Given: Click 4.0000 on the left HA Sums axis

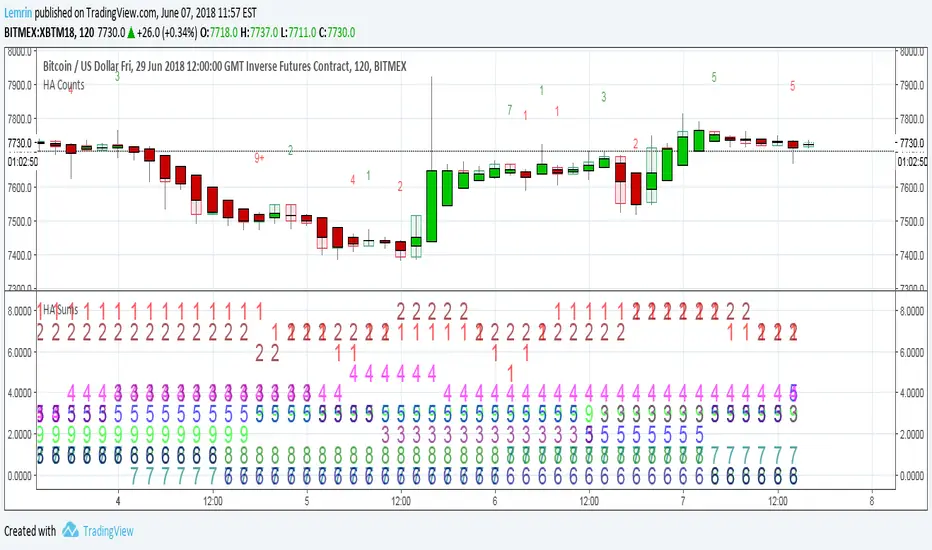Looking at the screenshot, I should [20, 393].
